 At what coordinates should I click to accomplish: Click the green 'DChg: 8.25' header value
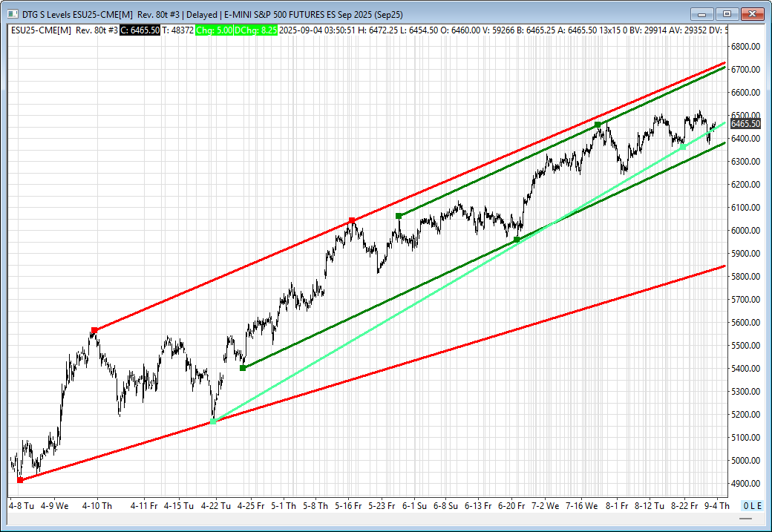[x=256, y=30]
